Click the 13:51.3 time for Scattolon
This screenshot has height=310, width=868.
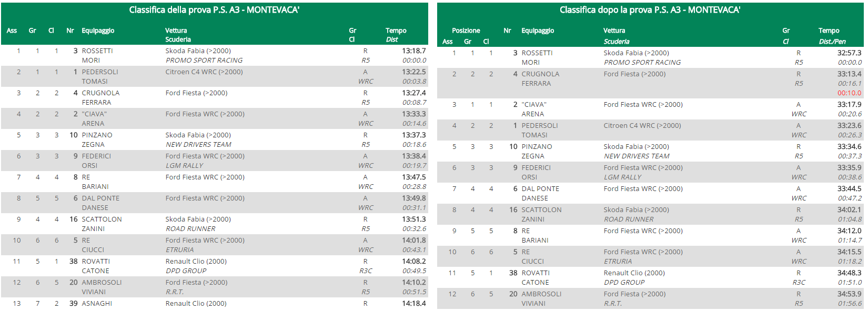[x=413, y=219]
